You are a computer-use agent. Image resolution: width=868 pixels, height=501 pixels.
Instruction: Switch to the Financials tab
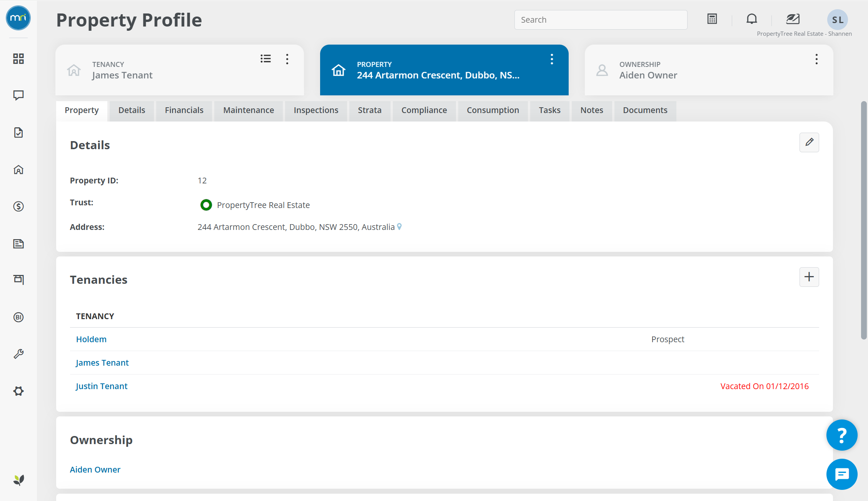pyautogui.click(x=184, y=110)
